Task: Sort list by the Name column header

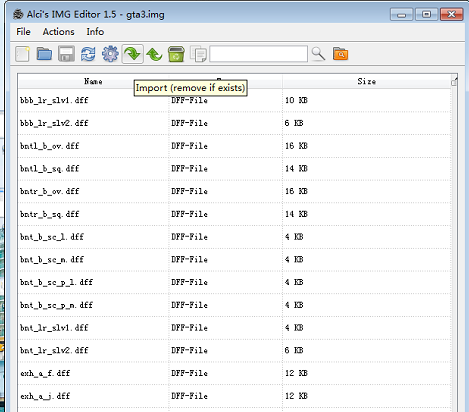Action: point(93,81)
